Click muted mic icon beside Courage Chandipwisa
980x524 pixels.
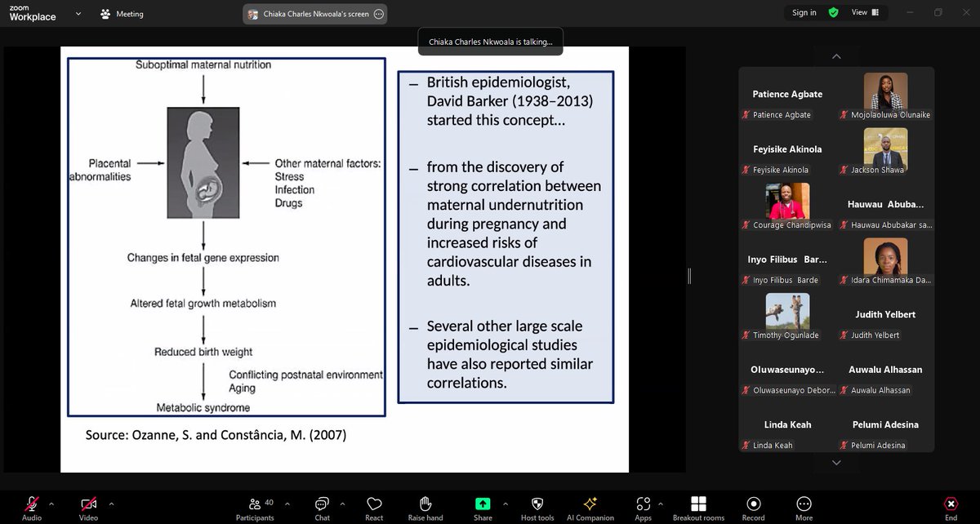point(746,224)
